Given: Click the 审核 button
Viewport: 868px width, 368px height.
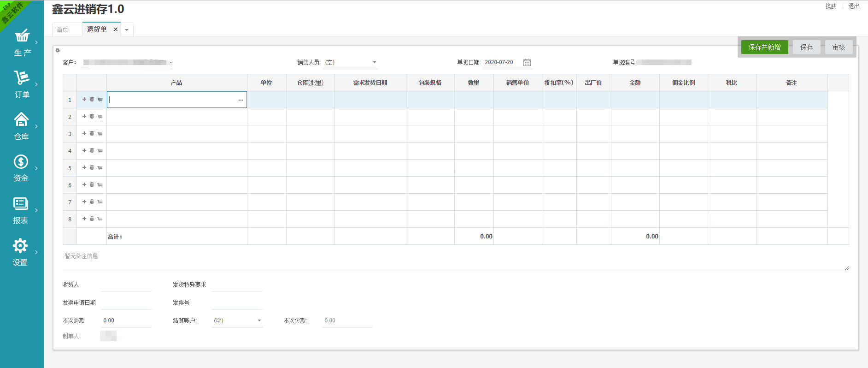Looking at the screenshot, I should tap(839, 47).
